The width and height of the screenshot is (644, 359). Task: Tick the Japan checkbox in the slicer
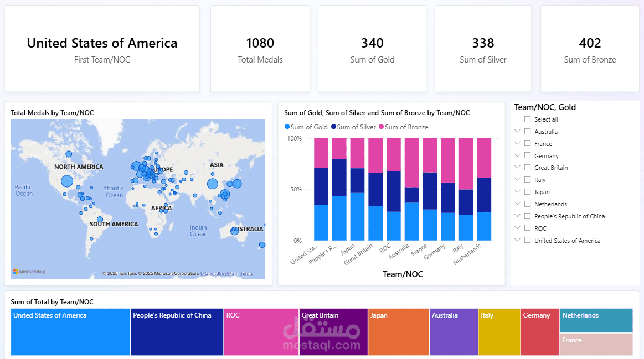click(527, 192)
